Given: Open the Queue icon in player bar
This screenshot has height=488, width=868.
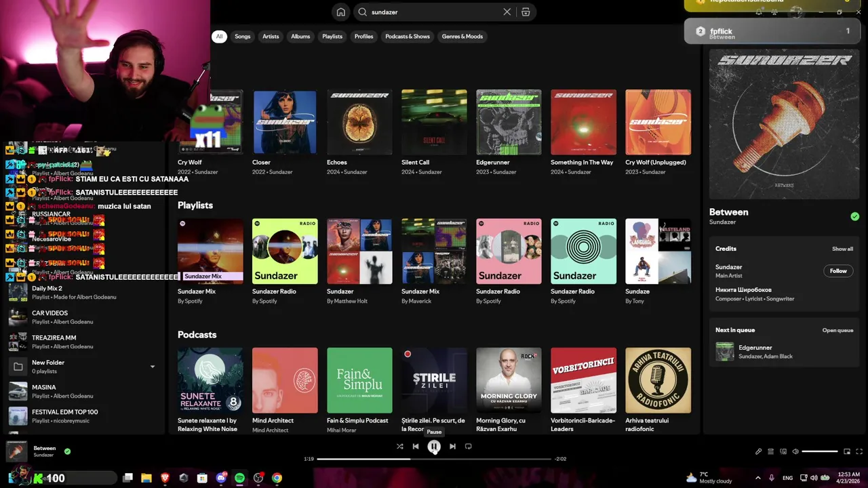Looking at the screenshot, I should point(770,451).
